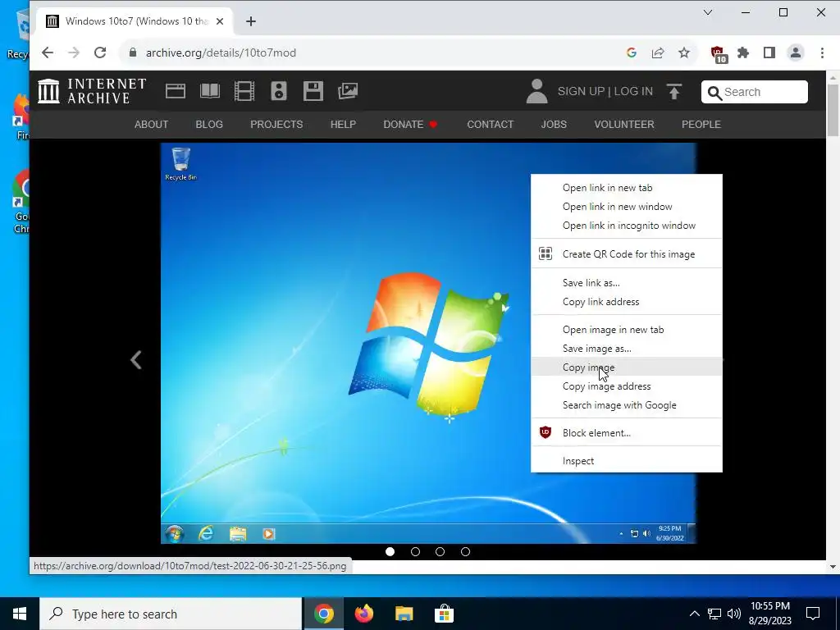Open Firefox from the taskbar
Image resolution: width=840 pixels, height=630 pixels.
point(363,614)
